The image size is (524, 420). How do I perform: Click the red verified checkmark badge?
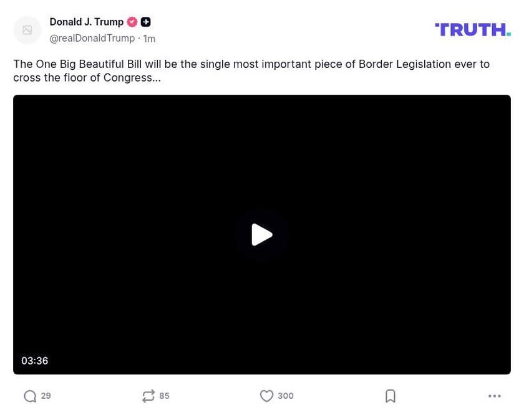pyautogui.click(x=132, y=21)
